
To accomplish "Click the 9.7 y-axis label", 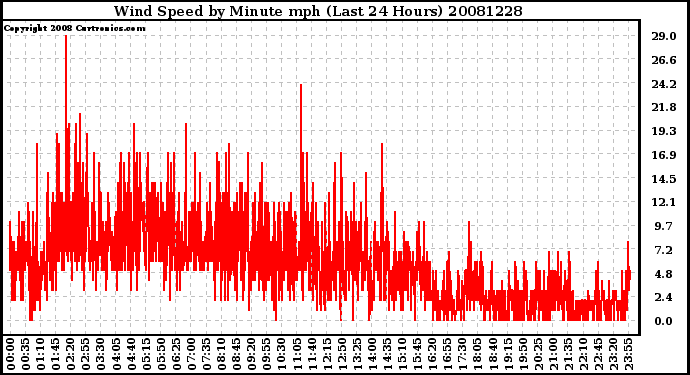I will (664, 226).
